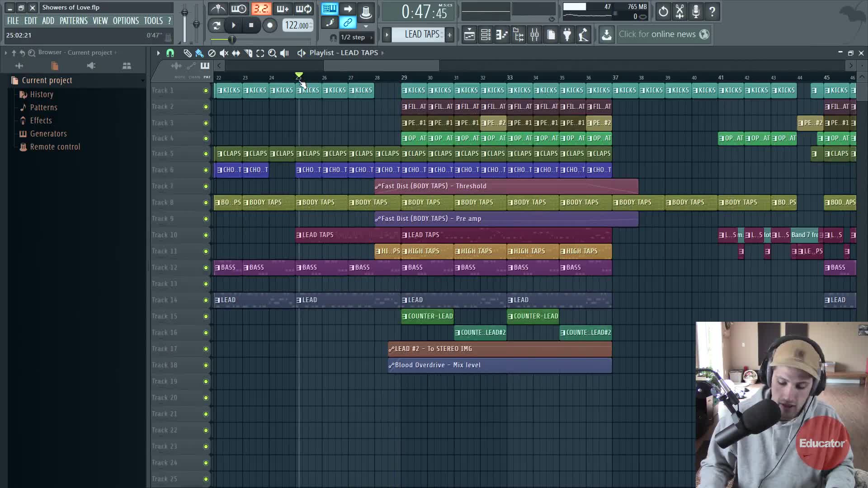Open the LEAD TAPS pattern selector
Screen dimensions: 868x488
[x=421, y=35]
